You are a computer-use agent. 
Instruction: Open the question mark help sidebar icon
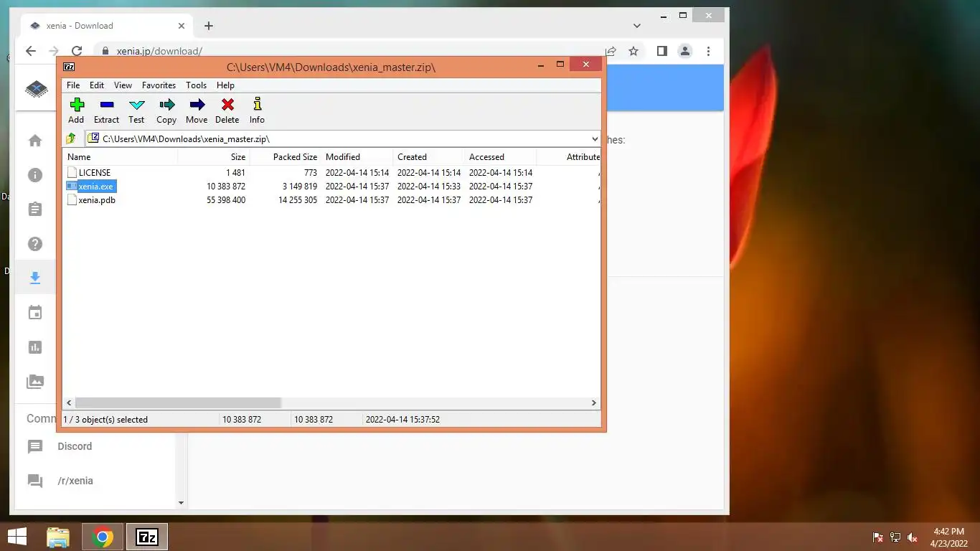[x=35, y=244]
